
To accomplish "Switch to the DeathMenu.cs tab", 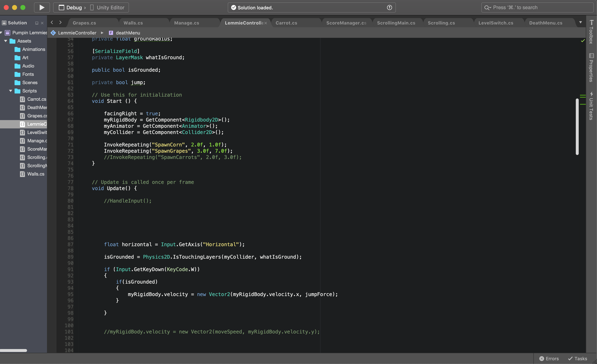I will (x=545, y=23).
